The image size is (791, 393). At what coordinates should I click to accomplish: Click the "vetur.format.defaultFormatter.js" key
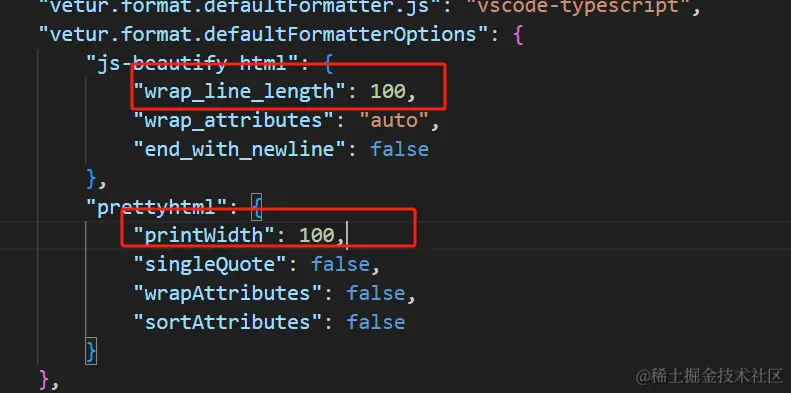point(239,7)
